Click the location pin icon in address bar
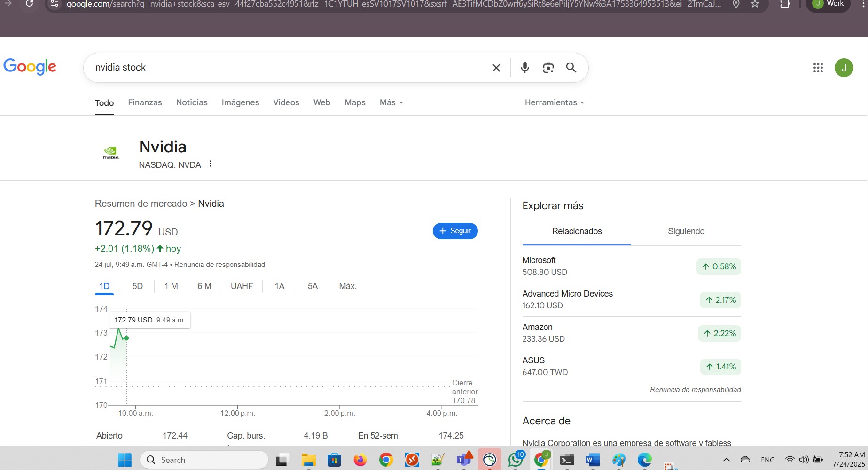This screenshot has height=470, width=868. (x=736, y=4)
